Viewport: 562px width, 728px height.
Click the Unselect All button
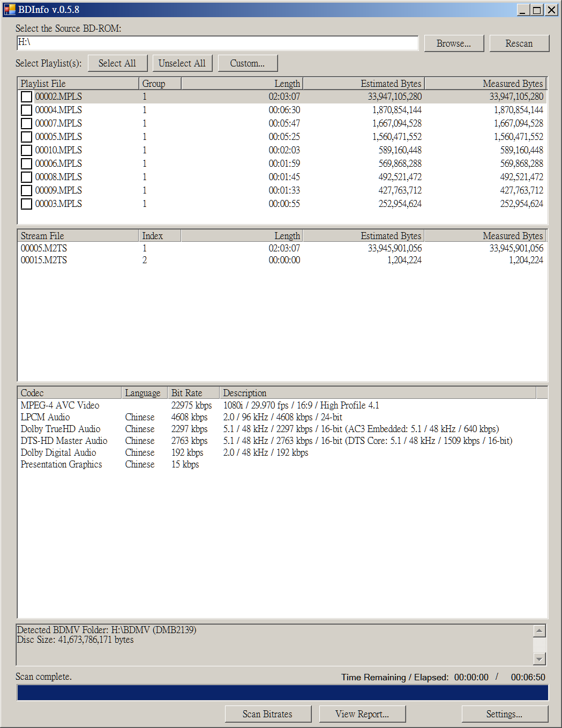(182, 63)
